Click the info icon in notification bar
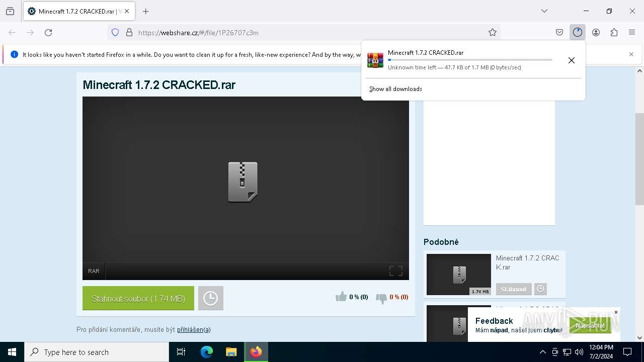 [x=14, y=54]
